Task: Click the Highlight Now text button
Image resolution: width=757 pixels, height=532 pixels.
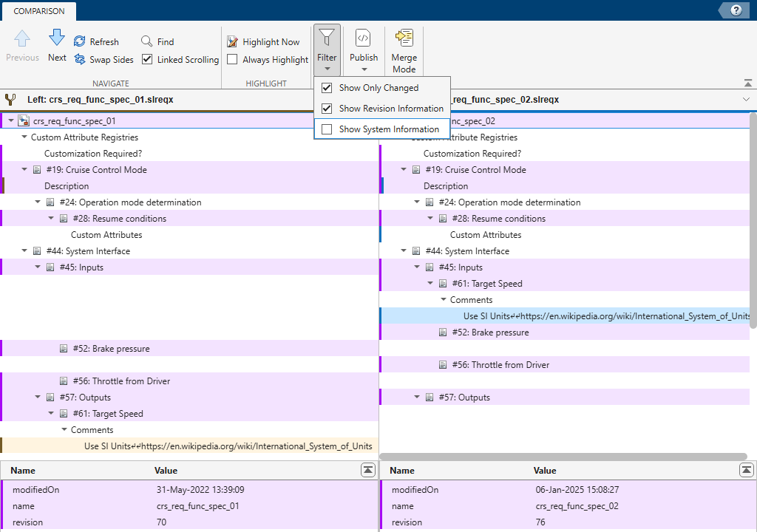Action: coord(271,42)
